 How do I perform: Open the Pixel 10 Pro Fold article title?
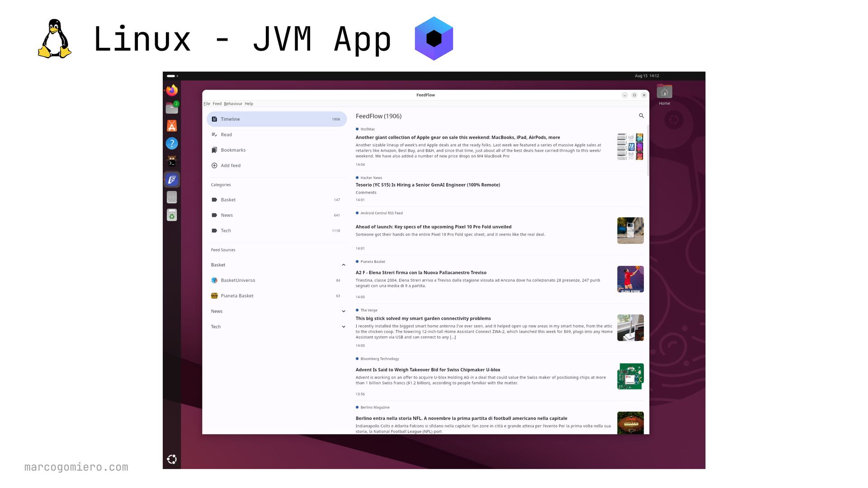pos(434,227)
